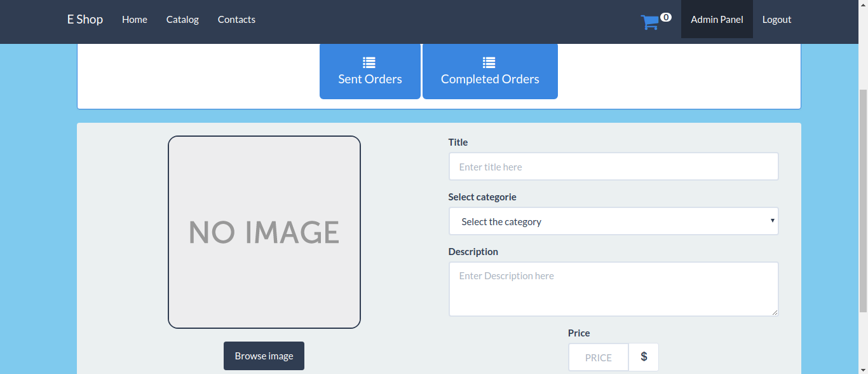Open the Select the category dropdown
This screenshot has width=868, height=374.
(x=613, y=221)
